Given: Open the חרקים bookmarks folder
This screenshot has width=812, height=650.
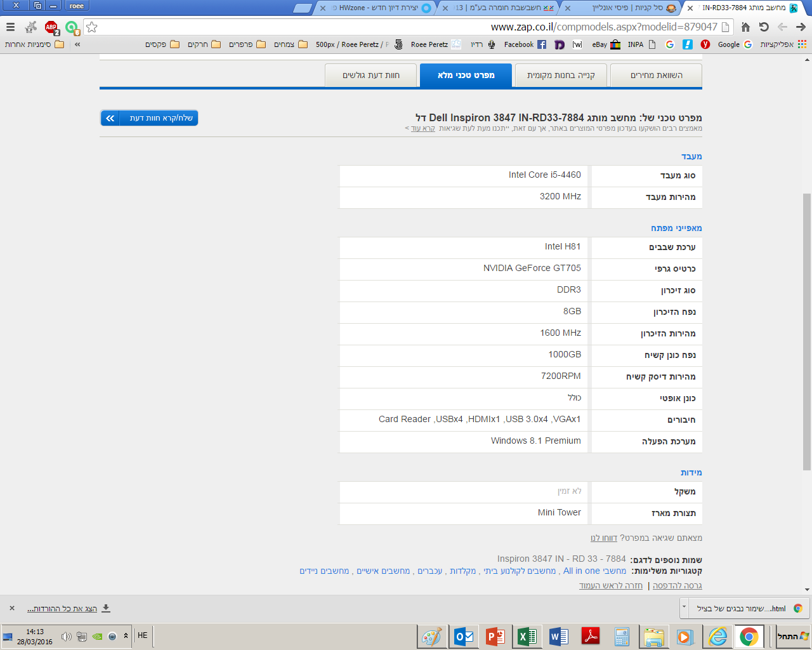Looking at the screenshot, I should [204, 44].
